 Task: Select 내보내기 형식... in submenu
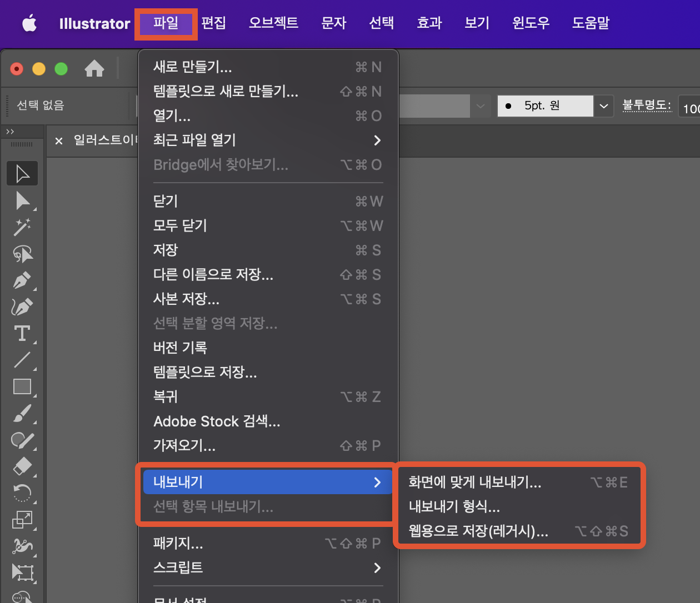pos(519,506)
